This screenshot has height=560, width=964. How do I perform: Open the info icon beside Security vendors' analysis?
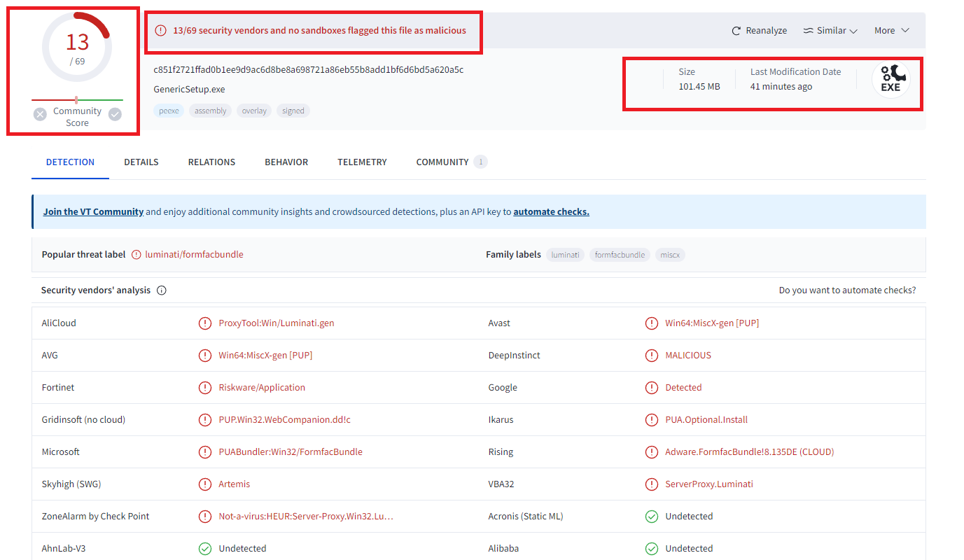click(x=162, y=290)
